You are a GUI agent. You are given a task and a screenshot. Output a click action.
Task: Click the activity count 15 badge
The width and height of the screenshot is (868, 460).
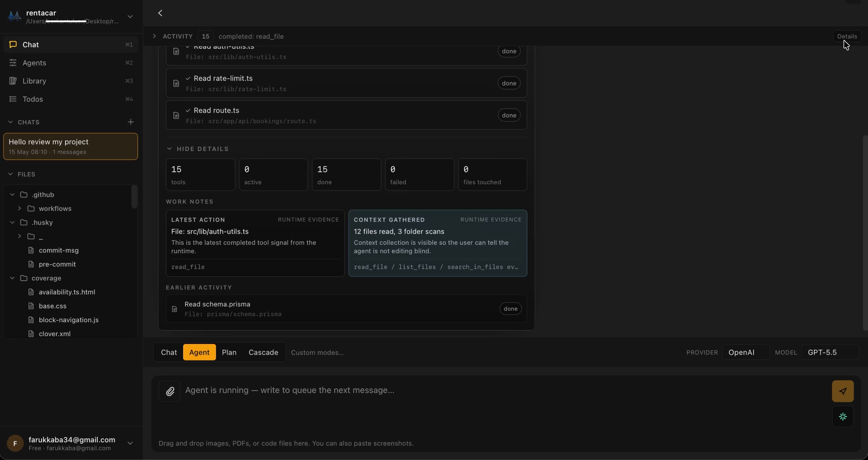[206, 36]
